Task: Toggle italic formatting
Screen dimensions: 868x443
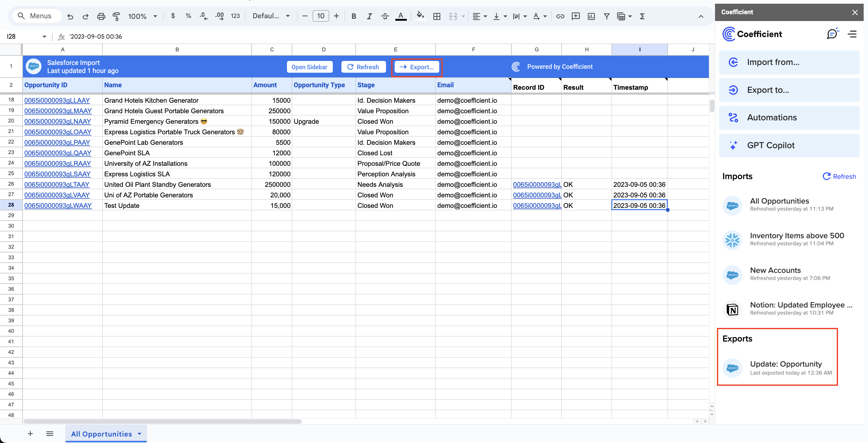Action: (x=369, y=16)
